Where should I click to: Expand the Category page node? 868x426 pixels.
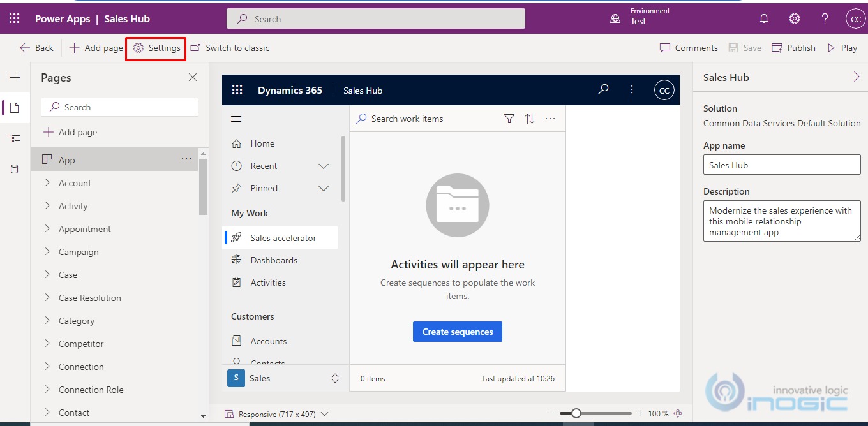(x=47, y=320)
